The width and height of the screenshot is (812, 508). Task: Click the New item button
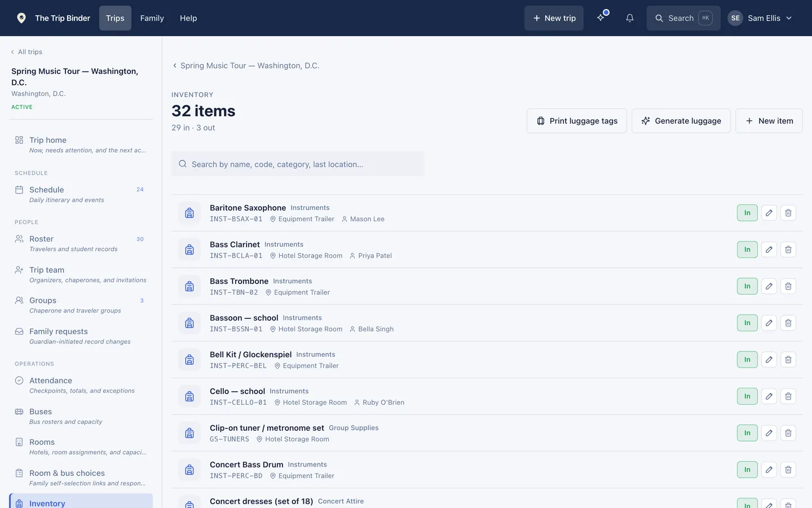pos(769,121)
